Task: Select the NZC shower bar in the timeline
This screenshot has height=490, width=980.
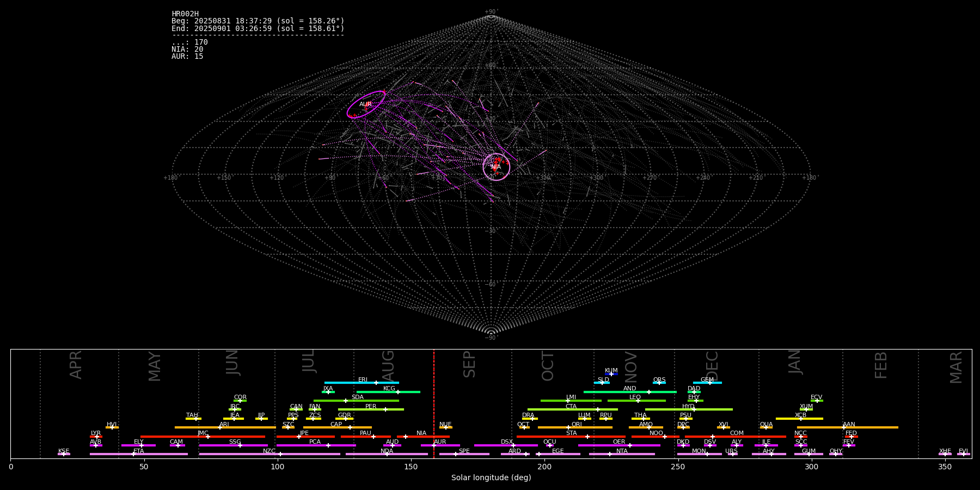Action: (269, 454)
